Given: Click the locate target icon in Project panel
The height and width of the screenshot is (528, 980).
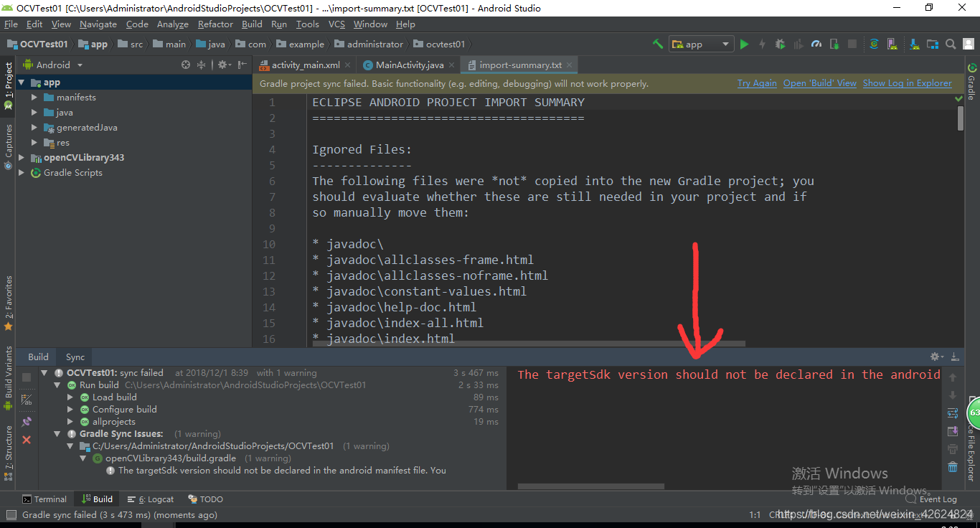Looking at the screenshot, I should [186, 65].
